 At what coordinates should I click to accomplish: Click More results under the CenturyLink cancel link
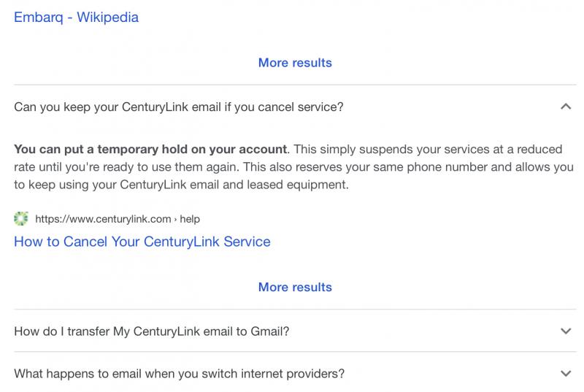tap(295, 287)
